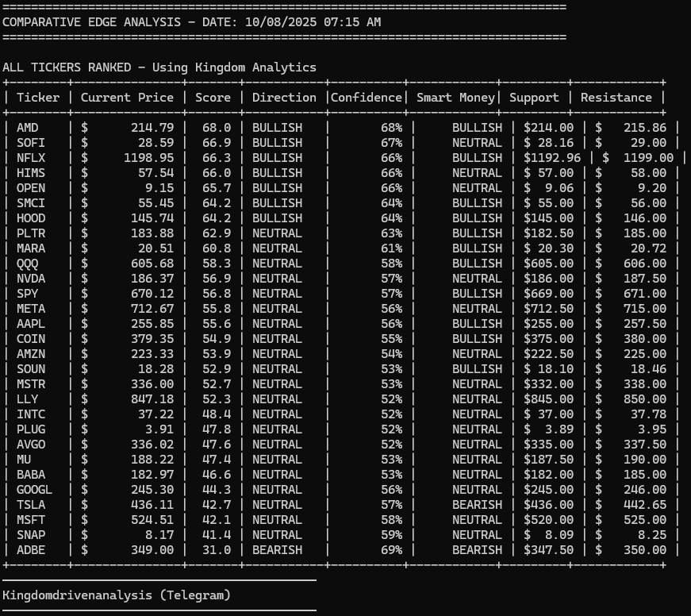This screenshot has width=691, height=616.
Task: Click the Ticker column header
Action: point(37,98)
